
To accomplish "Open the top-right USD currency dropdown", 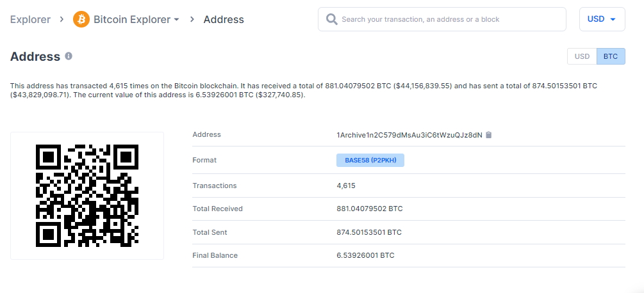I will (x=602, y=19).
